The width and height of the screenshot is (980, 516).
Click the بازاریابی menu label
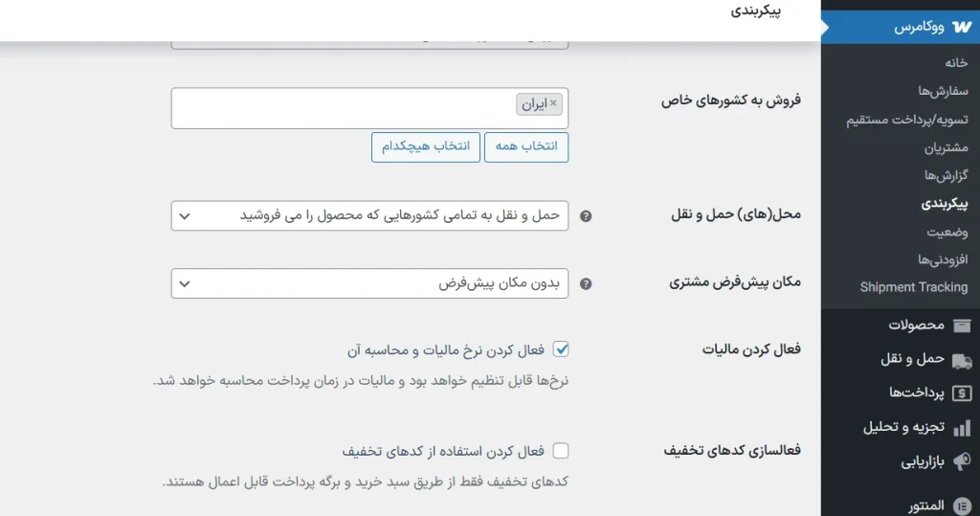[922, 462]
